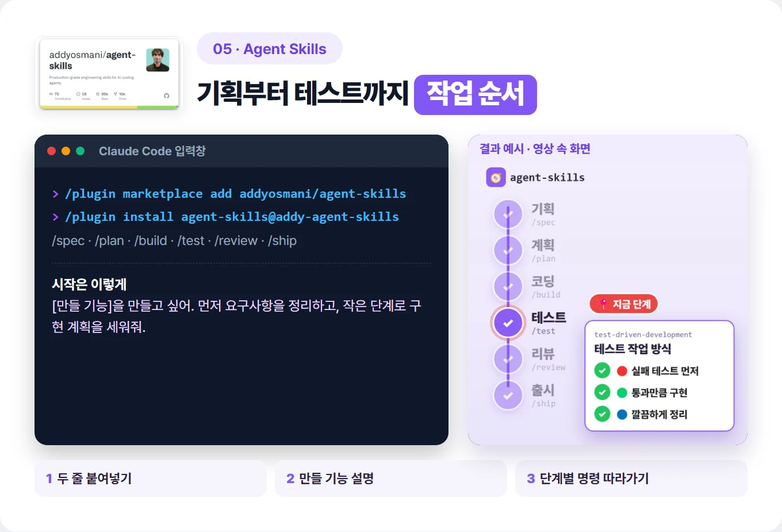Screen dimensions: 782x532
Task: Toggle green check for 깔끔하게 정리
Action: point(602,414)
